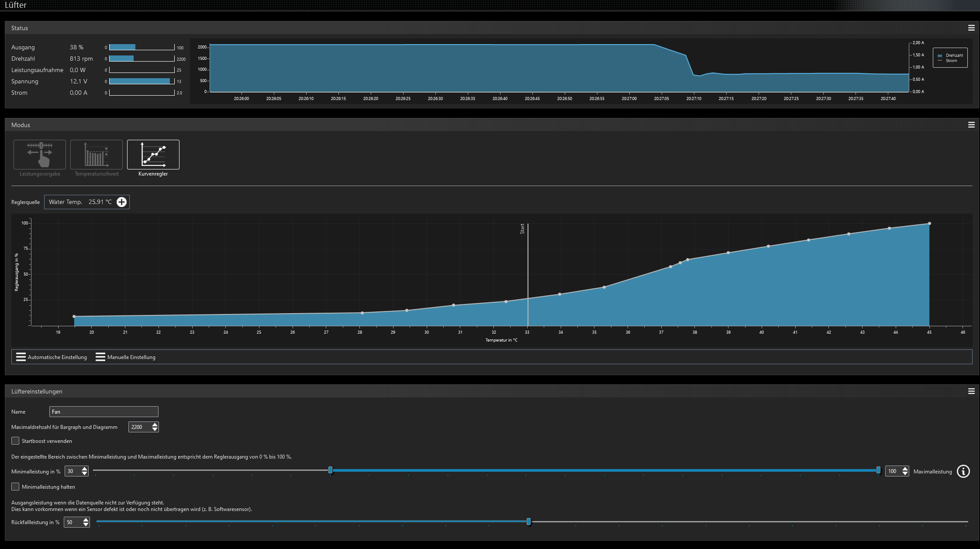Enable the Startboost verwenden checkbox
Viewport: 980px width, 549px height.
[x=15, y=441]
